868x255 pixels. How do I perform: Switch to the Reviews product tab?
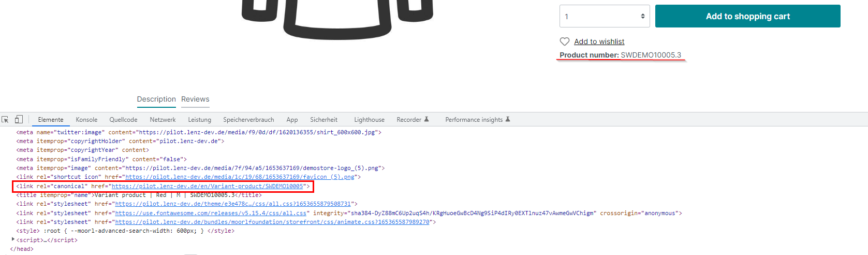click(195, 99)
